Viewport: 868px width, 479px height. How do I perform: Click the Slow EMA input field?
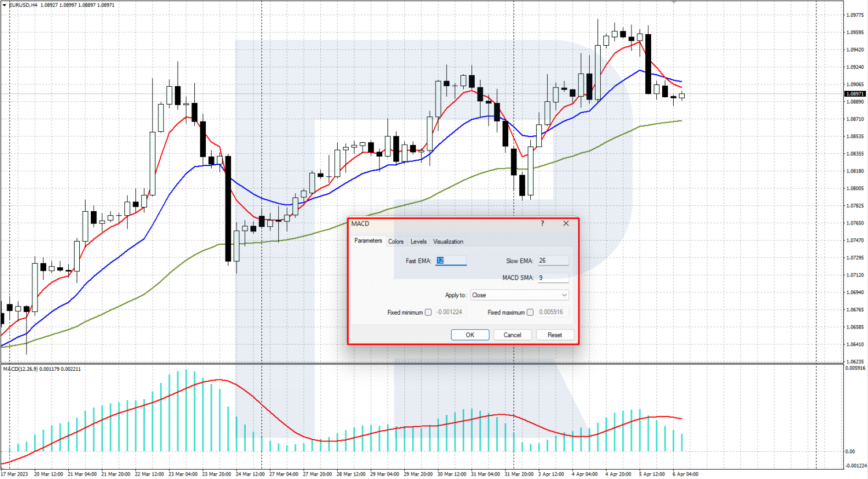pos(553,261)
